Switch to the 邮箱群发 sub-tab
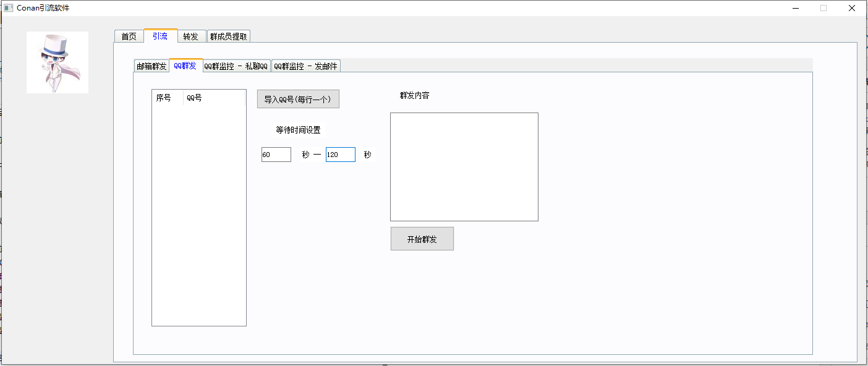 [x=151, y=66]
